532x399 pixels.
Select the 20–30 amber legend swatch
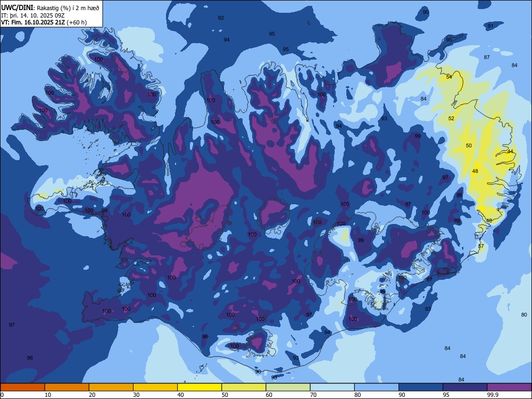(111, 387)
